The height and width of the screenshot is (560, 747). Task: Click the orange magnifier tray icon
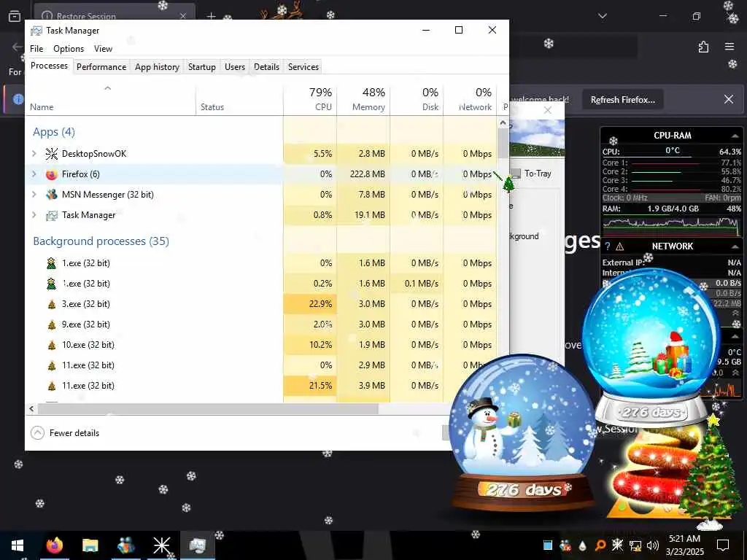click(x=600, y=545)
